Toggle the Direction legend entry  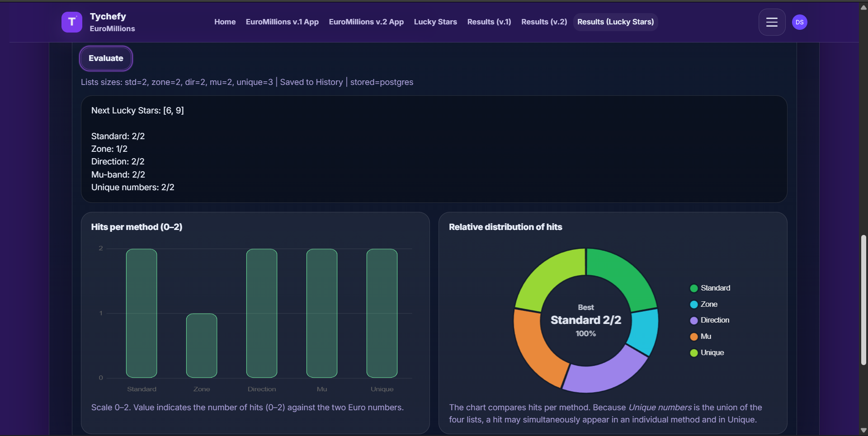[709, 320]
